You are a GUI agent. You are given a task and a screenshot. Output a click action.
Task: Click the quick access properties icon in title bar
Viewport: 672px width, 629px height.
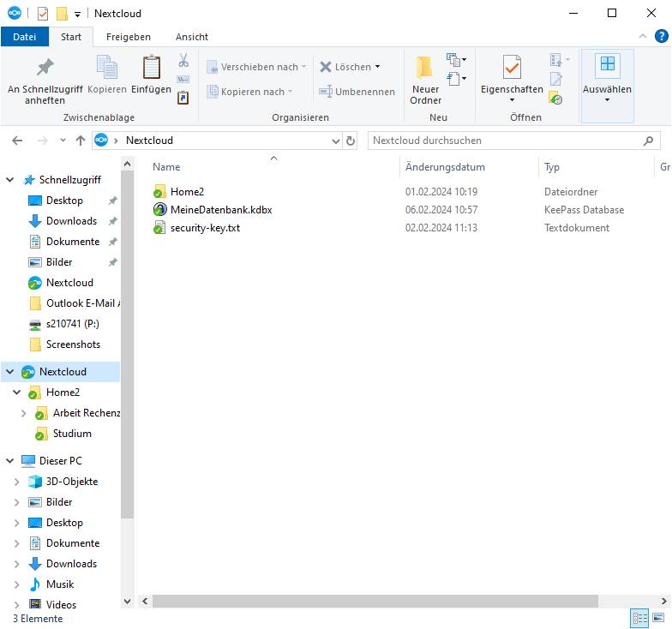point(43,14)
